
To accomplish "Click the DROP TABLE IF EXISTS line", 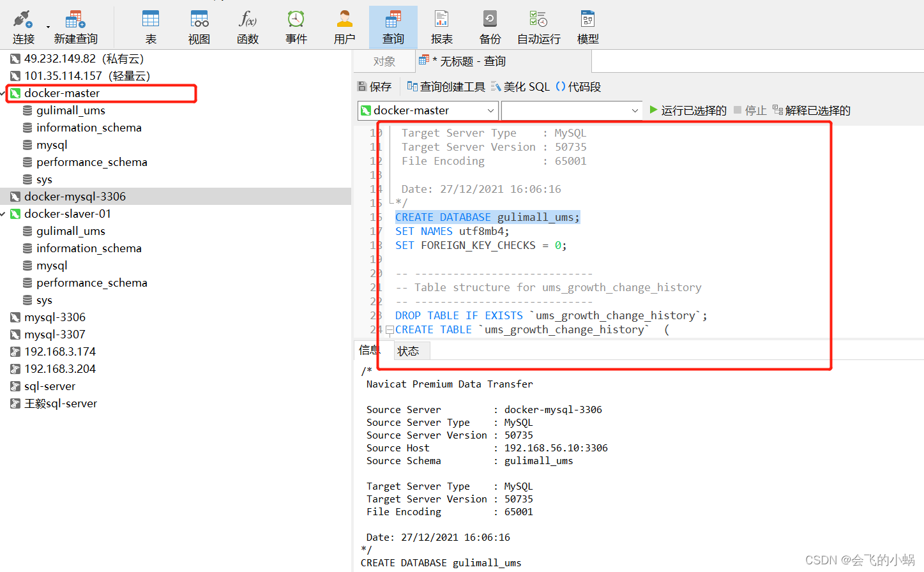I will point(551,316).
